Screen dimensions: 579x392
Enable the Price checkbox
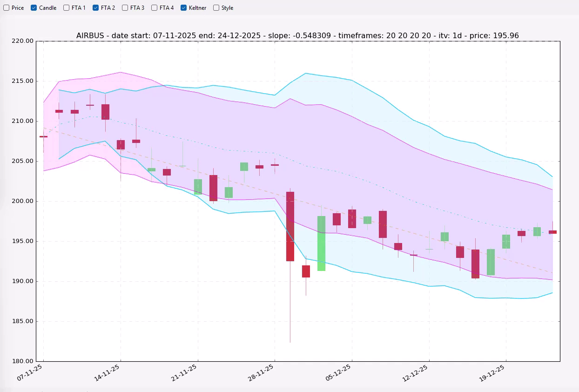pyautogui.click(x=7, y=8)
